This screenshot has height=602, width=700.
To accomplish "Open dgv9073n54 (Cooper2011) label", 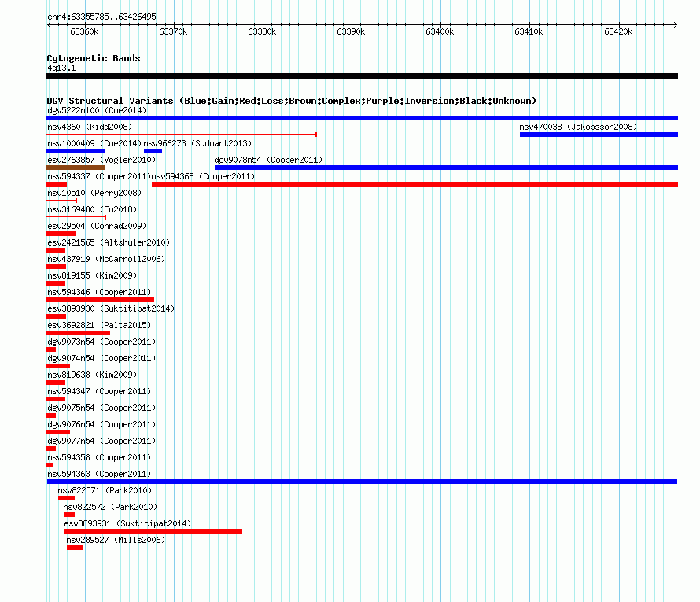I will 101,342.
